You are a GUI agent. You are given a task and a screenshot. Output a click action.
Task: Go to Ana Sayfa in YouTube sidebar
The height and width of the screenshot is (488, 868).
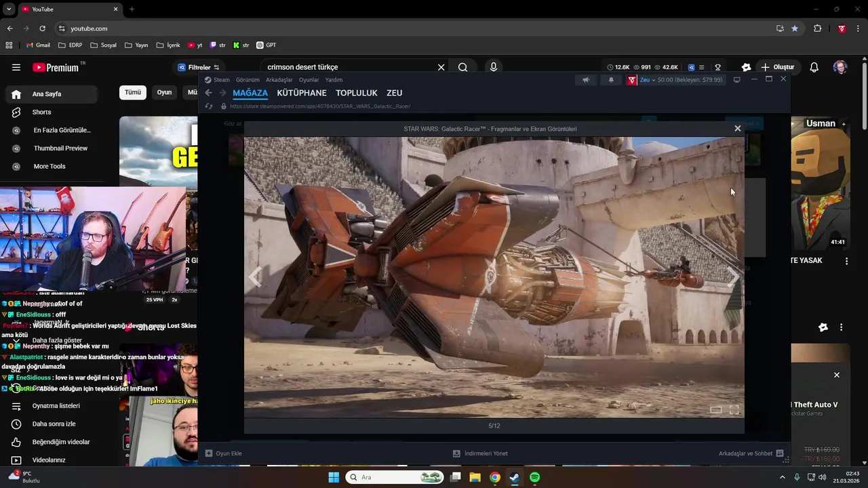tap(52, 94)
